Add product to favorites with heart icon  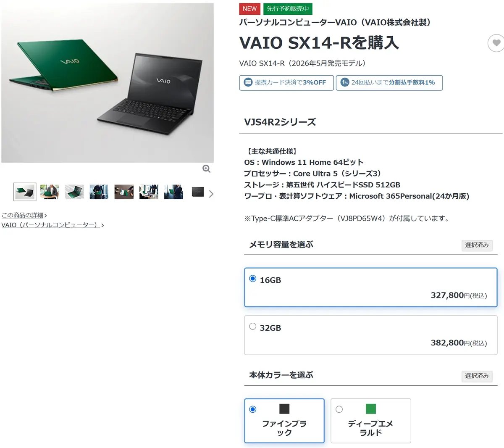tap(496, 43)
